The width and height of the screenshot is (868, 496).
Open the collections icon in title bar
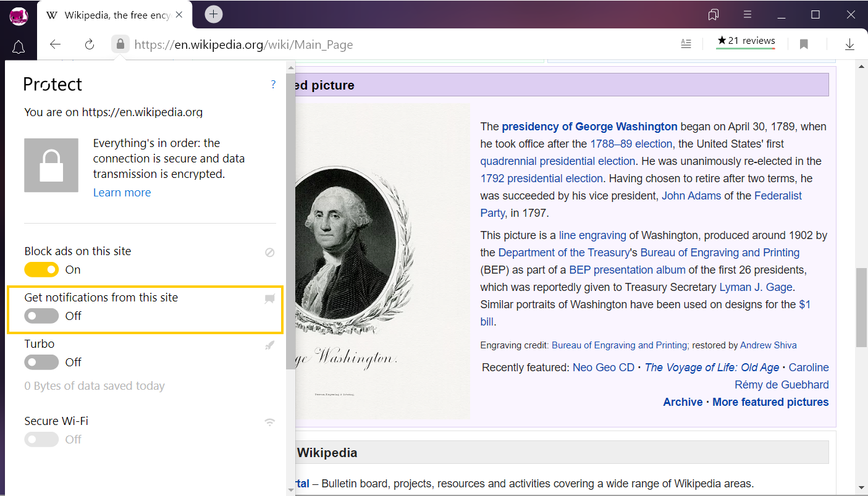coord(714,14)
